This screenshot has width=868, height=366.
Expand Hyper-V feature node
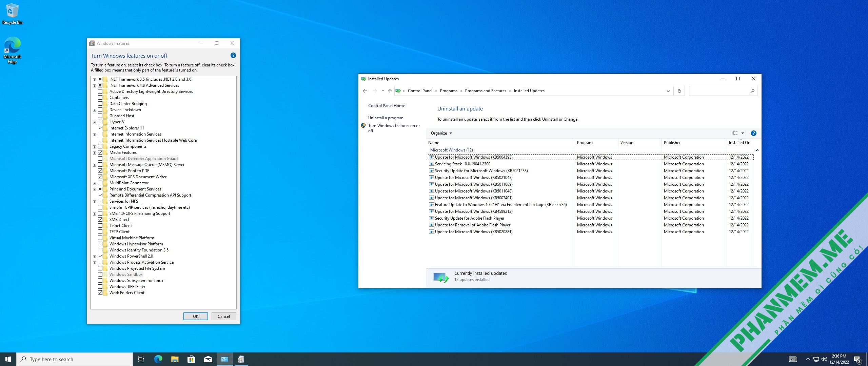point(94,122)
